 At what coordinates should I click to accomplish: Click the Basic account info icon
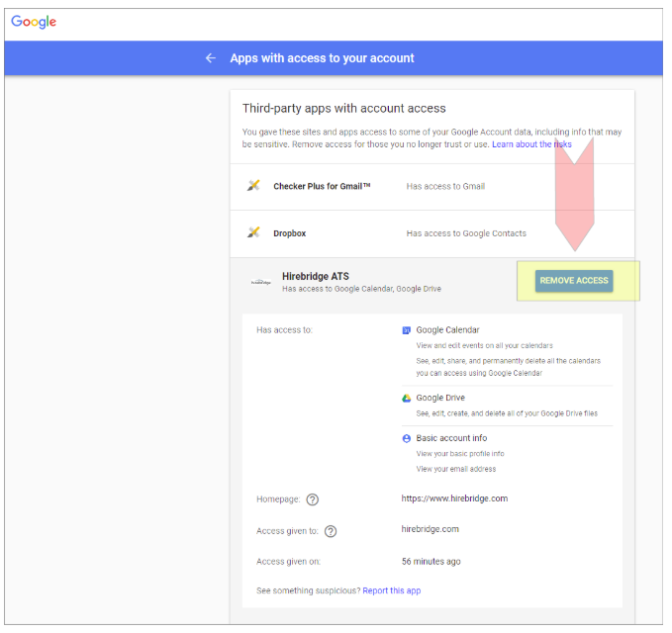[x=407, y=438]
